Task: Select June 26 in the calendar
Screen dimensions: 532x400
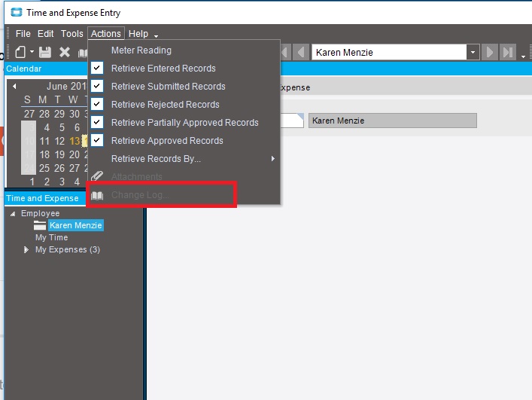Action: click(x=59, y=168)
